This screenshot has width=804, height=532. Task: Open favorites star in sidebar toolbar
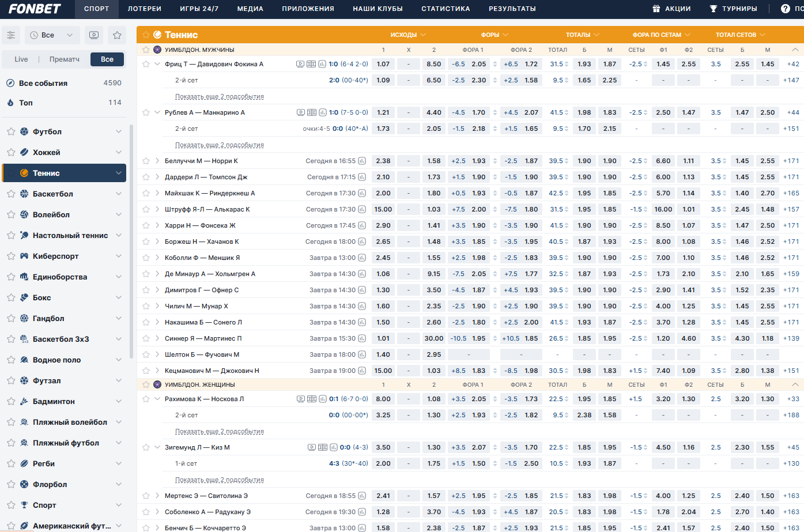click(117, 35)
